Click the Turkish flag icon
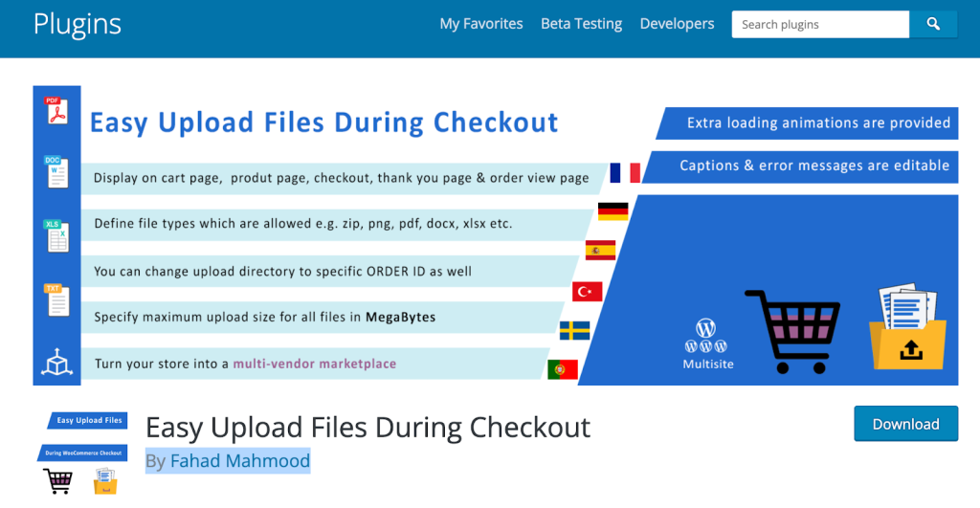980x508 pixels. pyautogui.click(x=587, y=291)
